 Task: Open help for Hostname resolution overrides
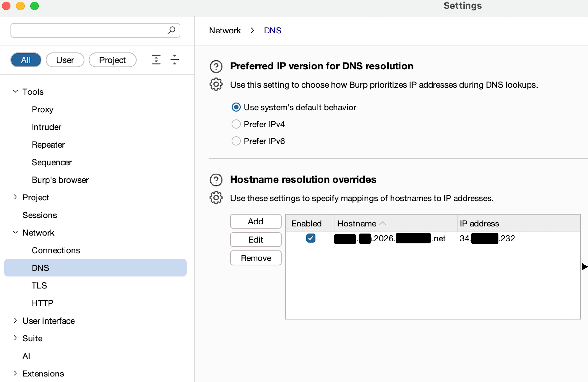click(216, 180)
